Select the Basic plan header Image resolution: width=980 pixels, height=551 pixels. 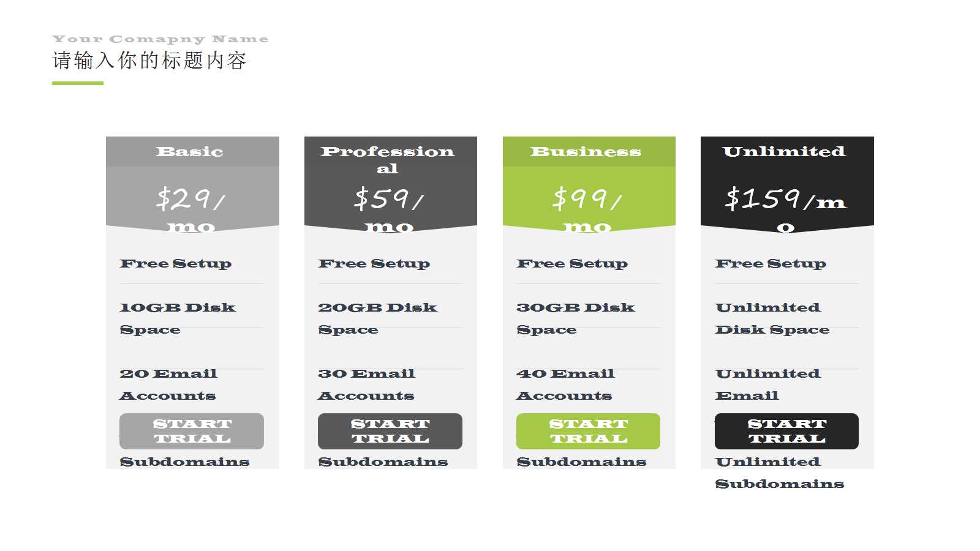click(x=190, y=151)
